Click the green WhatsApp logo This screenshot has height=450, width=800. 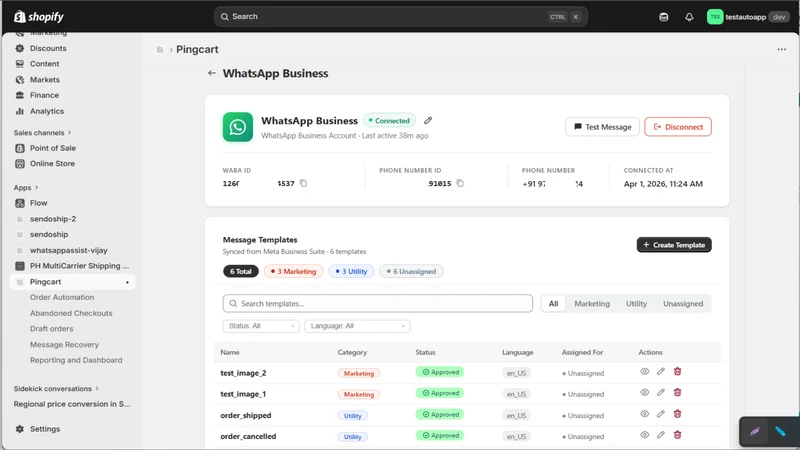pos(237,127)
